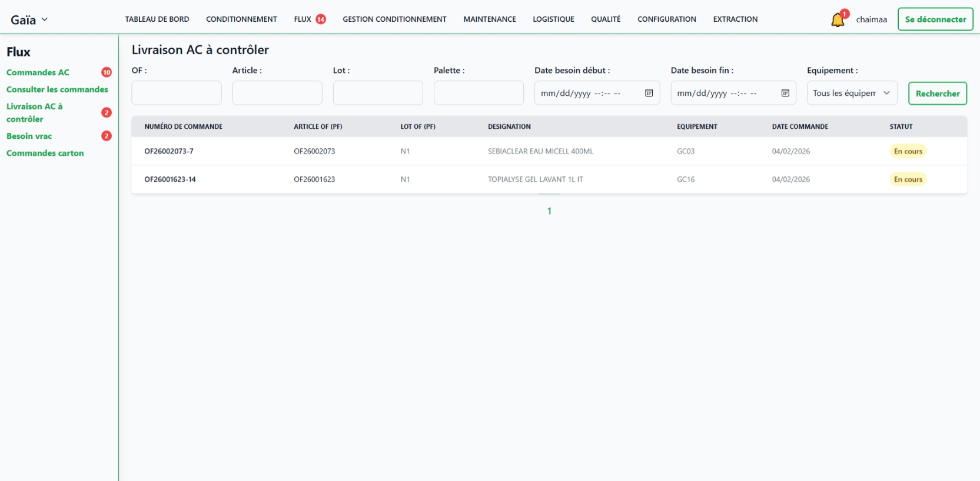Click EQUIPEMENT column header
Viewport: 980px width, 481px height.
tap(697, 126)
